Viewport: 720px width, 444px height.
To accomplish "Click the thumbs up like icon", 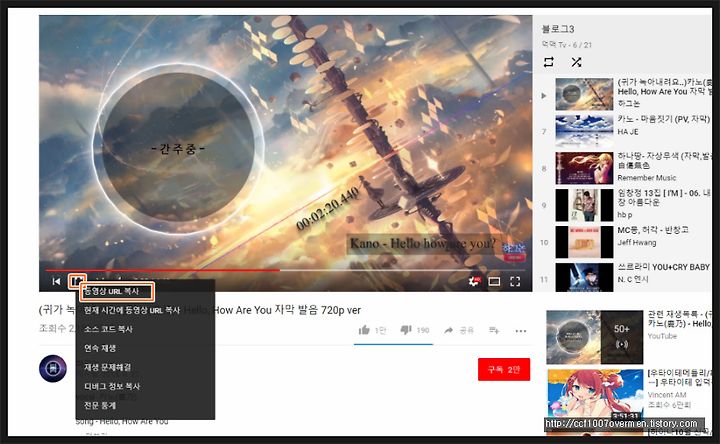I will point(364,330).
